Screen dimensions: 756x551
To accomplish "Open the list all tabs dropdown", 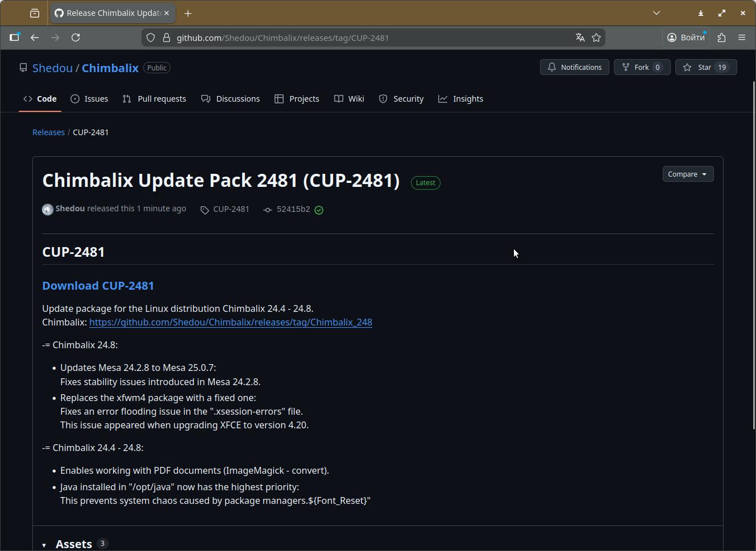I will point(657,12).
